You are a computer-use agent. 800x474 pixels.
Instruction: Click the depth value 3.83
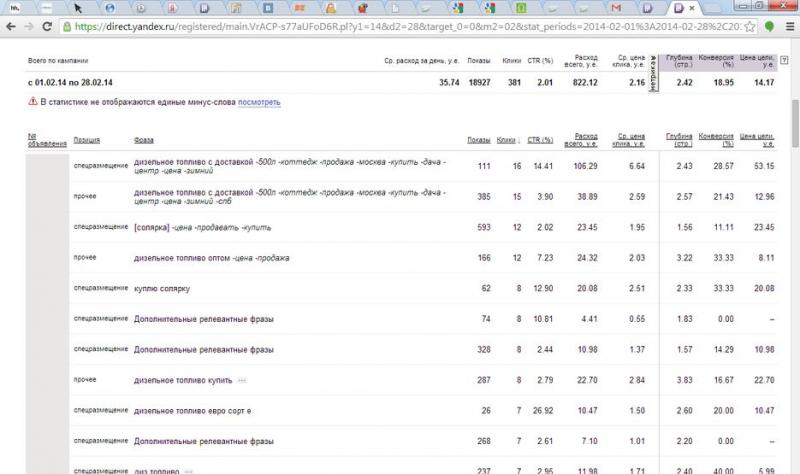pos(684,380)
